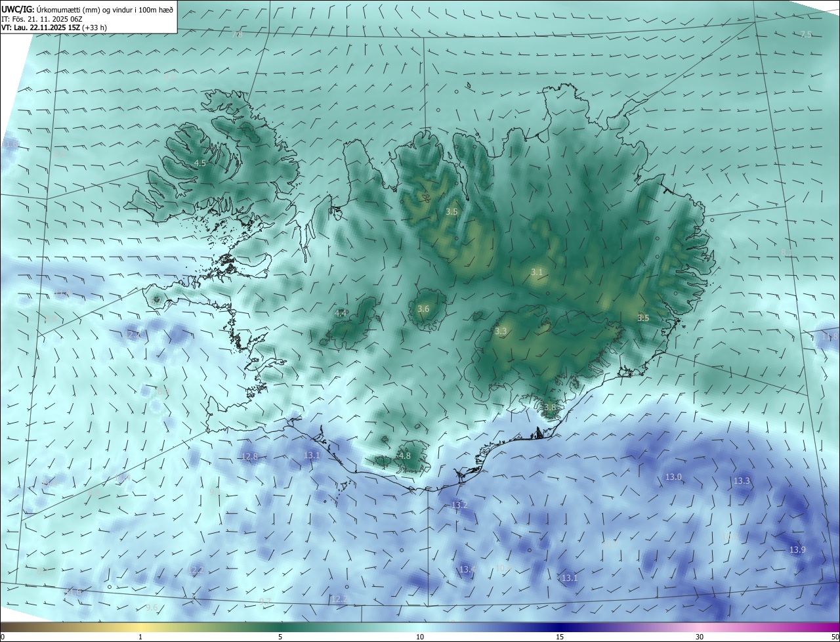Select the 3.8 value near the south-east coast
The image size is (840, 642).
click(x=550, y=408)
